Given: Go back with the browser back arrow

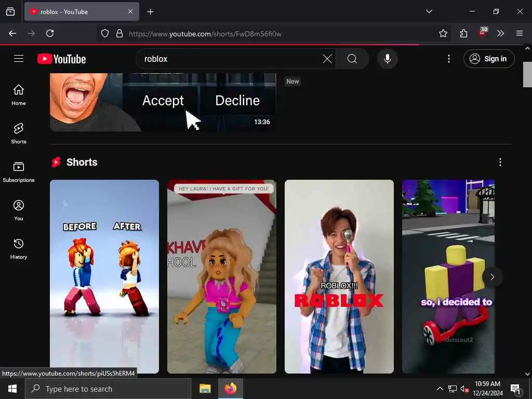Looking at the screenshot, I should pyautogui.click(x=12, y=33).
